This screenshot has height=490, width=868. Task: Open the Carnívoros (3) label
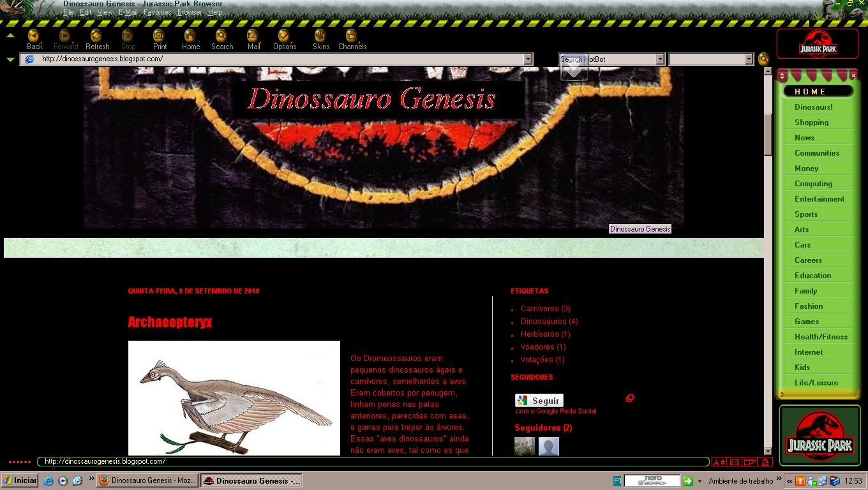pyautogui.click(x=545, y=309)
